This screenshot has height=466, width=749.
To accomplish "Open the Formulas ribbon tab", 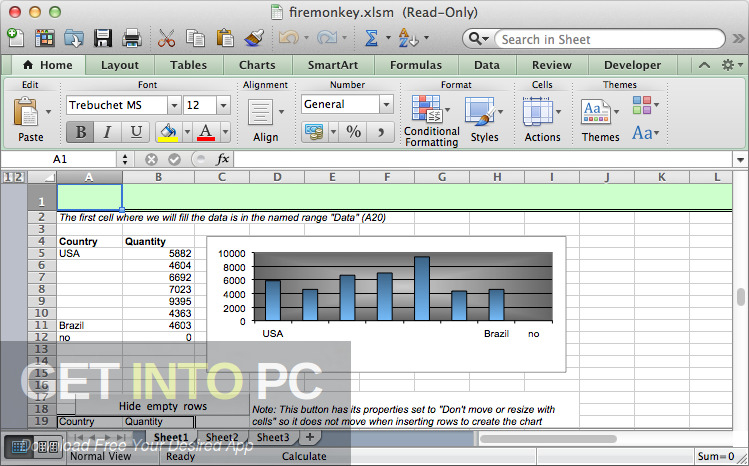I will pyautogui.click(x=416, y=65).
